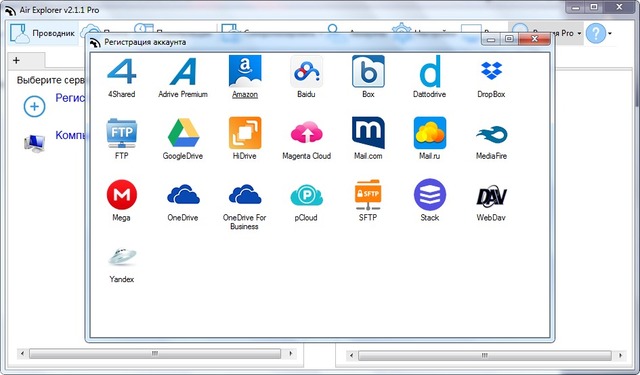Choose the OneDrive For Business icon

pyautogui.click(x=245, y=194)
